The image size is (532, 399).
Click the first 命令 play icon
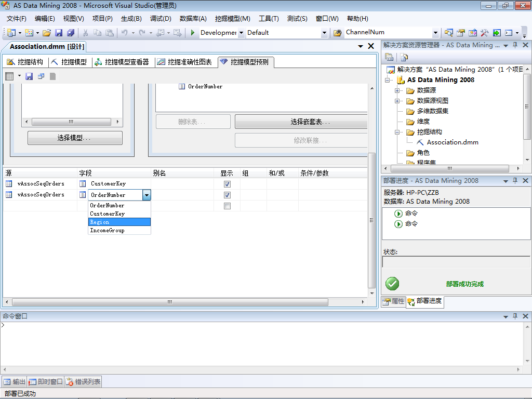[x=398, y=214]
